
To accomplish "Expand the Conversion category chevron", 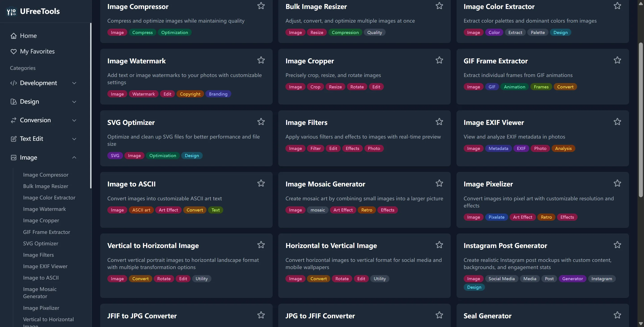I will (74, 120).
